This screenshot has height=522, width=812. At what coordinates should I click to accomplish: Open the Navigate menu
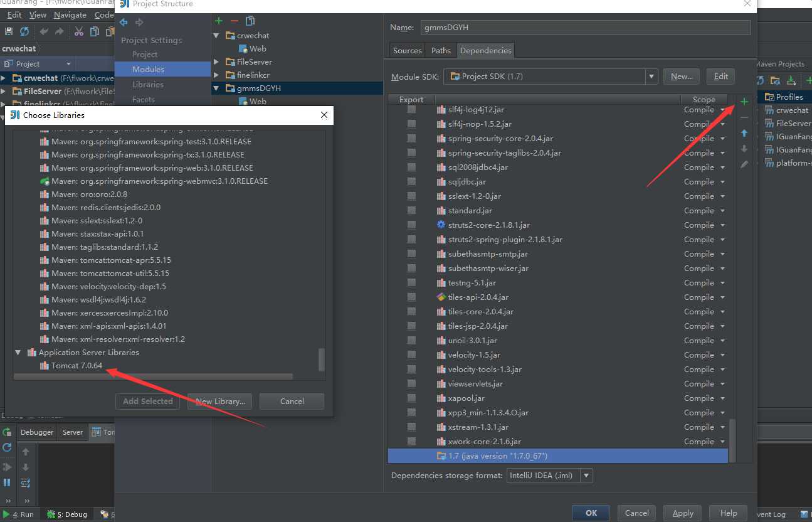[x=70, y=14]
